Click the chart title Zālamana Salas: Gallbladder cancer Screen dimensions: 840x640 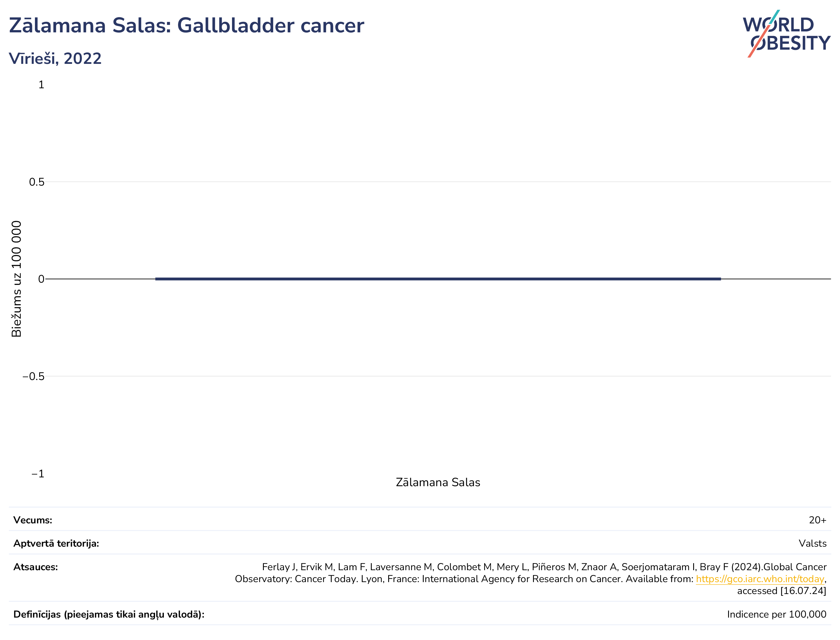click(x=186, y=26)
